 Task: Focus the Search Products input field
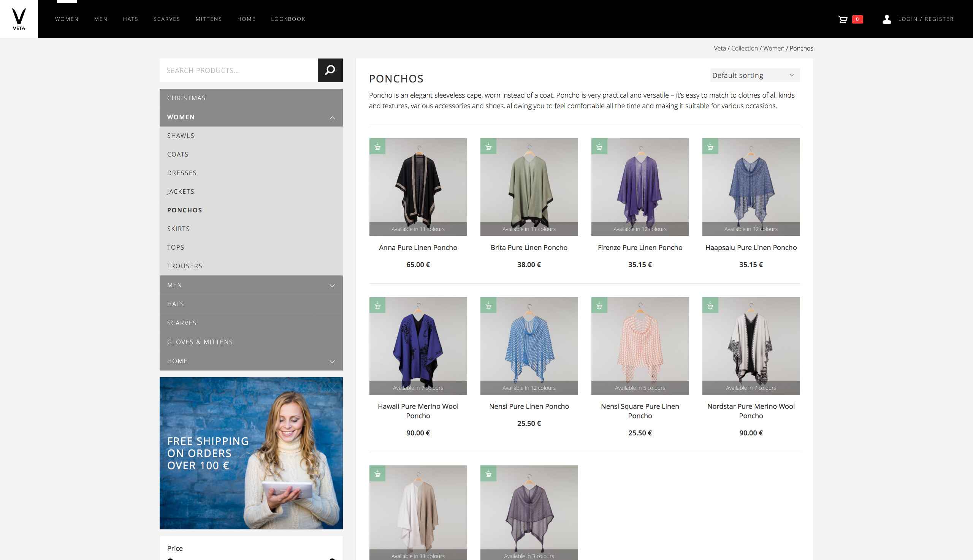239,70
